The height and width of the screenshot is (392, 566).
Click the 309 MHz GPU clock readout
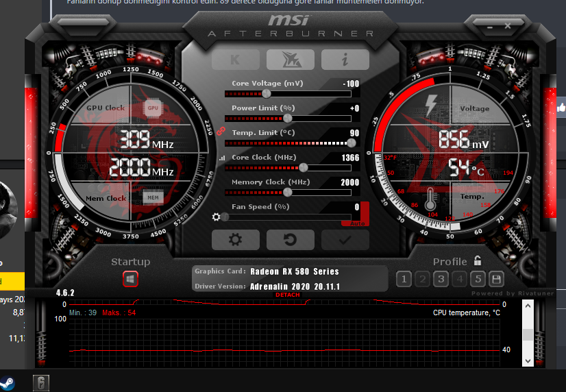[146, 139]
